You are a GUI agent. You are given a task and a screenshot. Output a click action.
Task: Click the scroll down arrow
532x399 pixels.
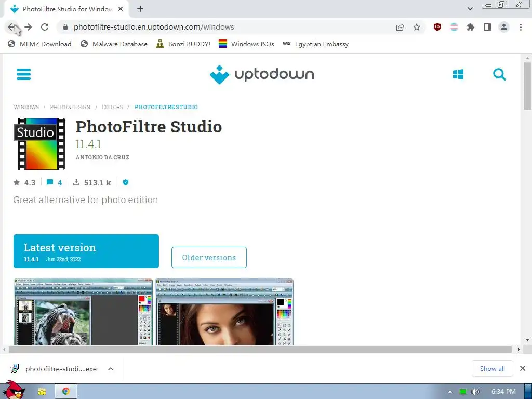tap(527, 340)
